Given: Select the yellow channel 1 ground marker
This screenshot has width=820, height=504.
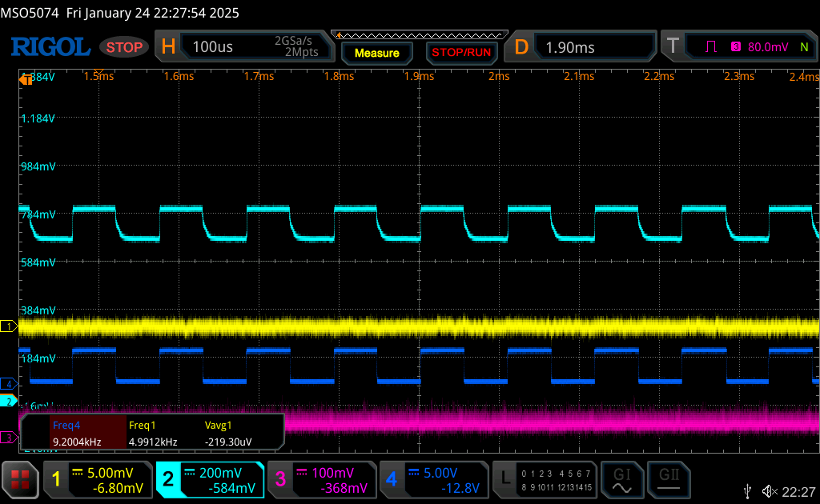Looking at the screenshot, I should (x=9, y=326).
